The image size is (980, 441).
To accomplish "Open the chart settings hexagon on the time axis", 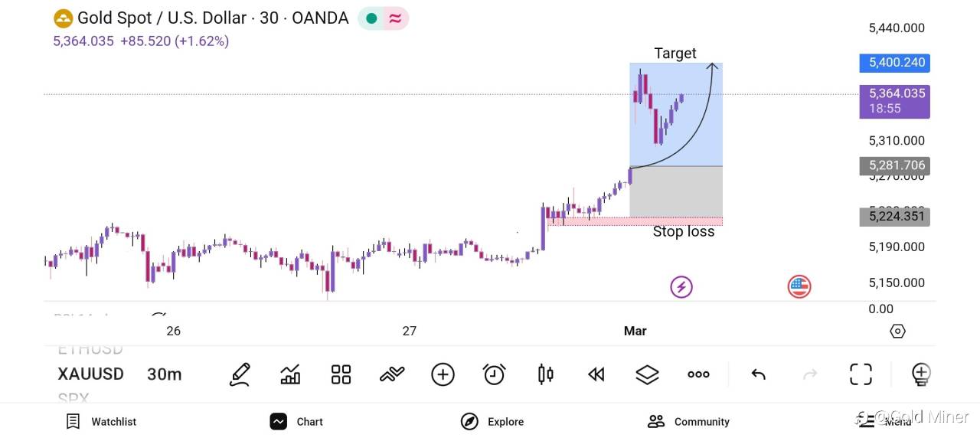I will click(x=897, y=331).
